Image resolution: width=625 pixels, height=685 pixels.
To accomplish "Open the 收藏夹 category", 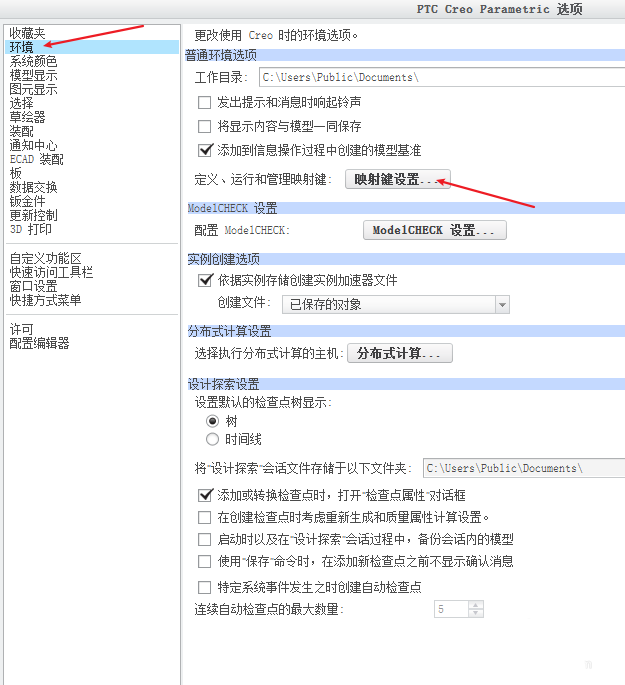I will point(27,33).
